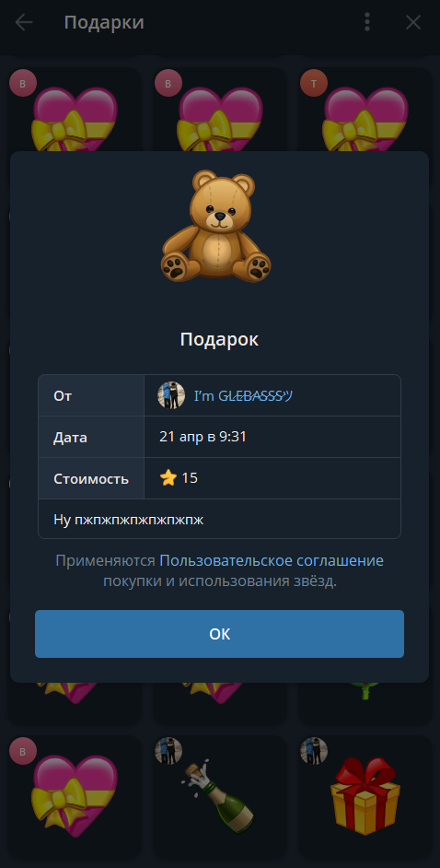Click the Т avatar on the heart gift
440x868 pixels.
[314, 84]
